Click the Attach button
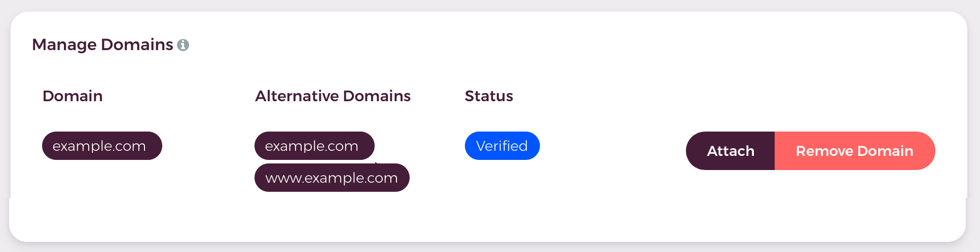 731,151
